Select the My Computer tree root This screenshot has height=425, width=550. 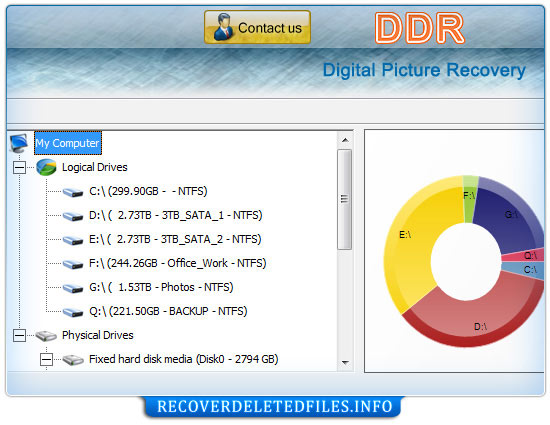(68, 143)
